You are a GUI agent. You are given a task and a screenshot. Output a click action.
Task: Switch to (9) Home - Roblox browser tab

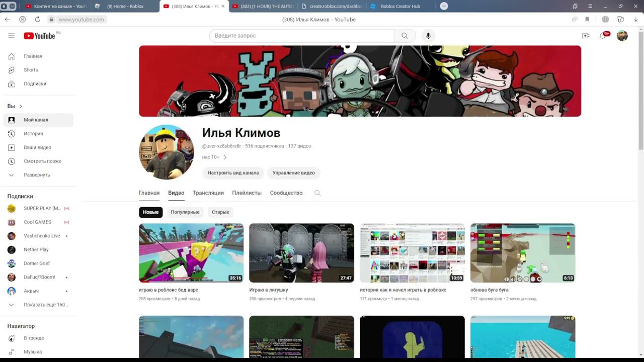[x=125, y=6]
